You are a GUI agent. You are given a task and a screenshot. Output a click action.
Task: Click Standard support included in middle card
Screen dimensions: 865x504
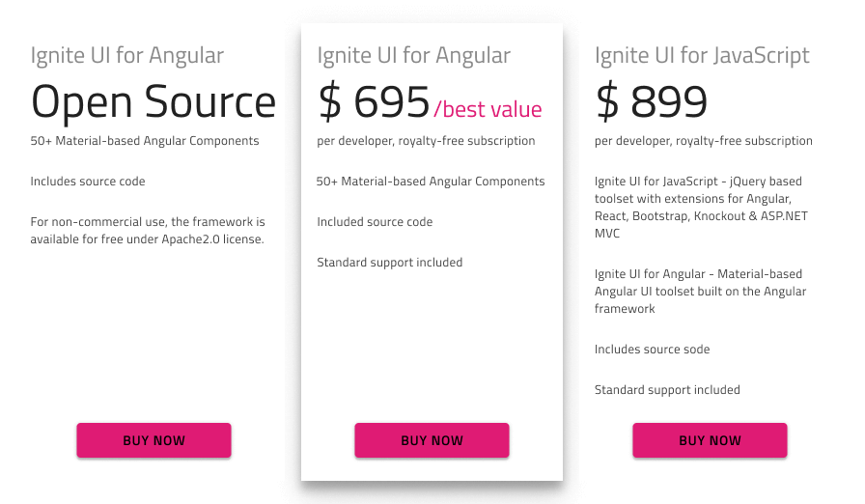pyautogui.click(x=389, y=263)
